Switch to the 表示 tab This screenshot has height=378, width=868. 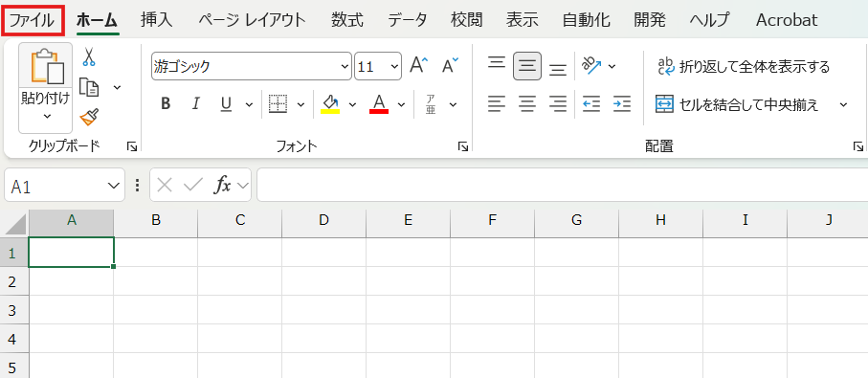click(522, 20)
